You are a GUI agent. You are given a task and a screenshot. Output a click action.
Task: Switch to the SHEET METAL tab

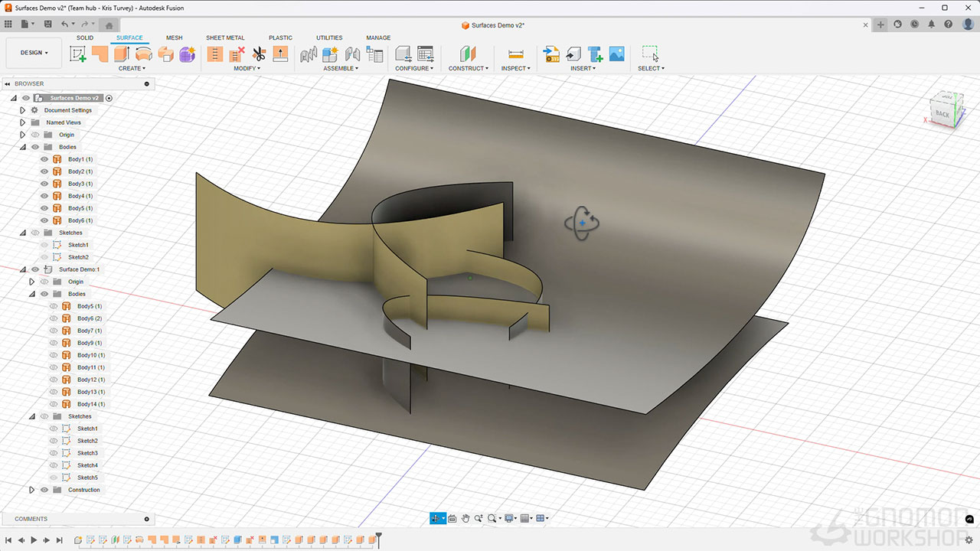(225, 37)
